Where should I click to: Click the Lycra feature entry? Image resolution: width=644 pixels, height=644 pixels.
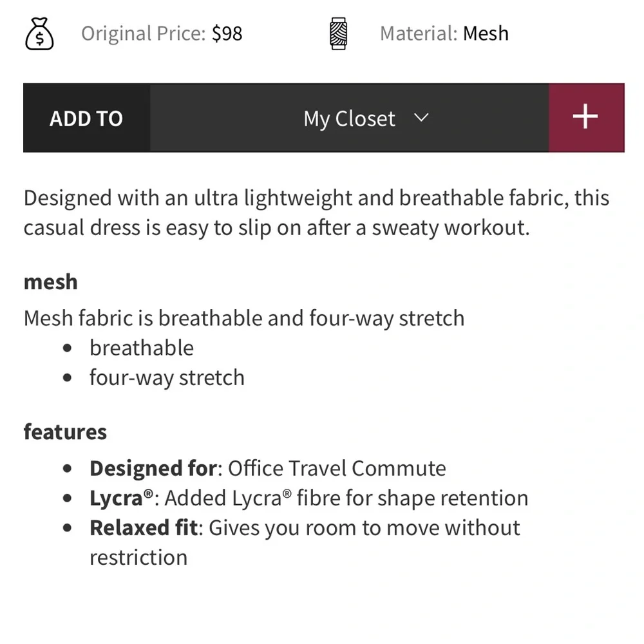coord(309,498)
